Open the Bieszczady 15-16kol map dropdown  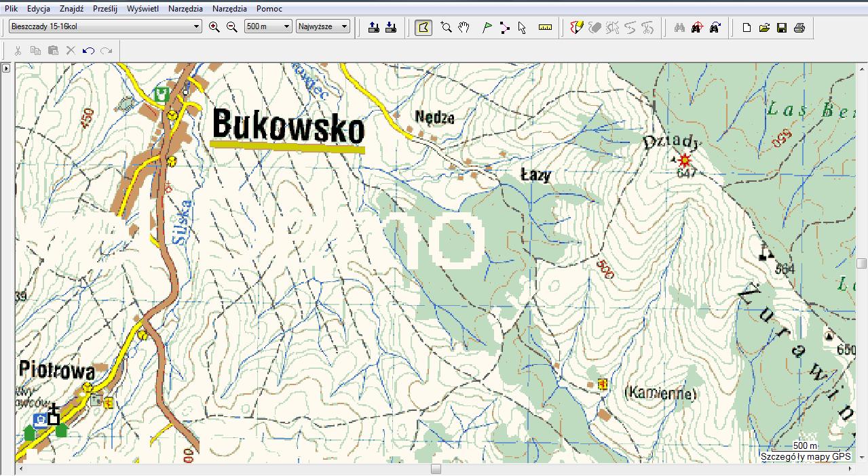105,26
